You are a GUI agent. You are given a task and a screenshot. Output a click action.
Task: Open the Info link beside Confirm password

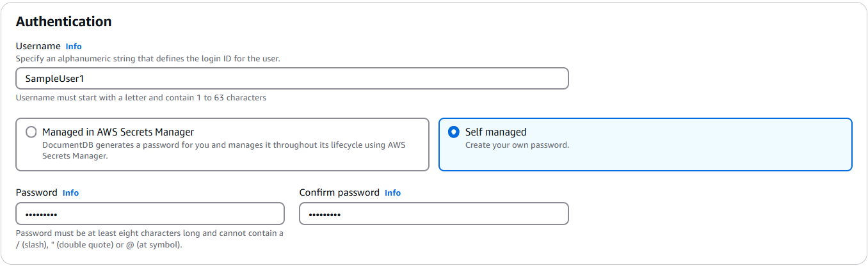[392, 192]
